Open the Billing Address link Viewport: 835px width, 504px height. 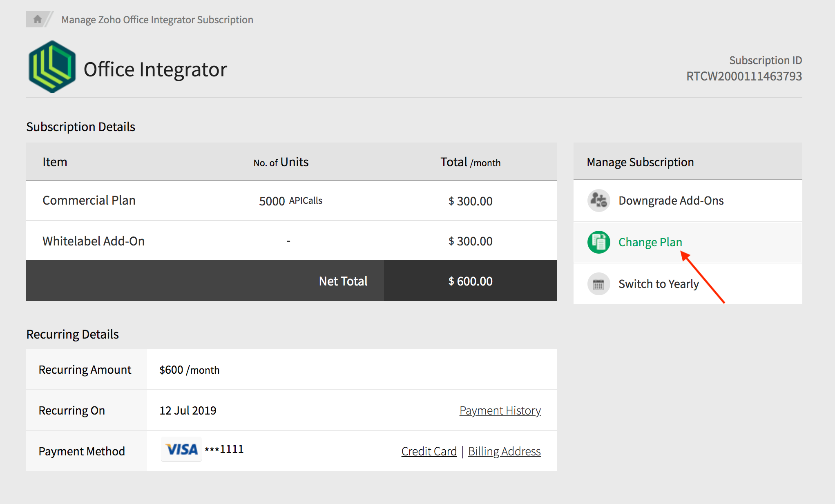coord(504,451)
